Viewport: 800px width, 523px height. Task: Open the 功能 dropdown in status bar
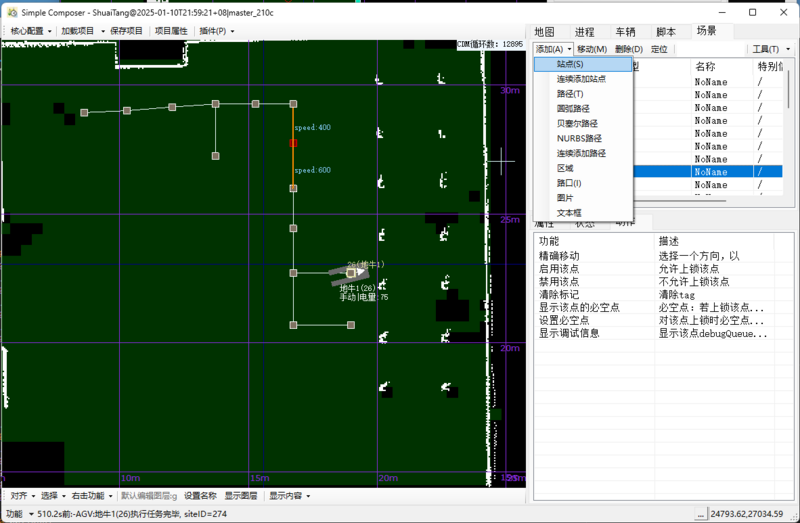coord(19,514)
